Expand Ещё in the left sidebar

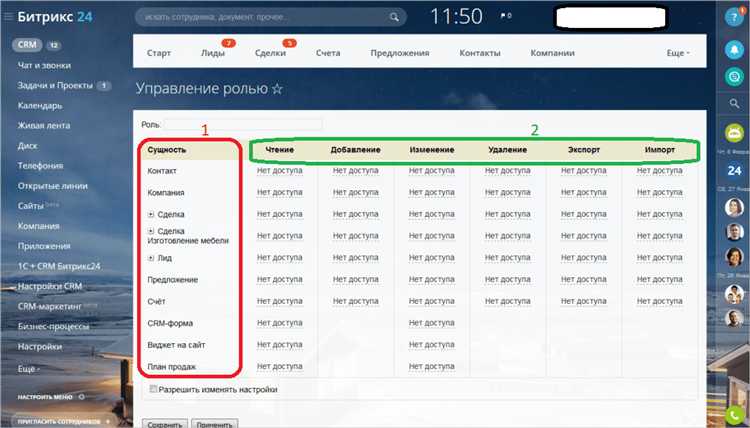[x=29, y=369]
